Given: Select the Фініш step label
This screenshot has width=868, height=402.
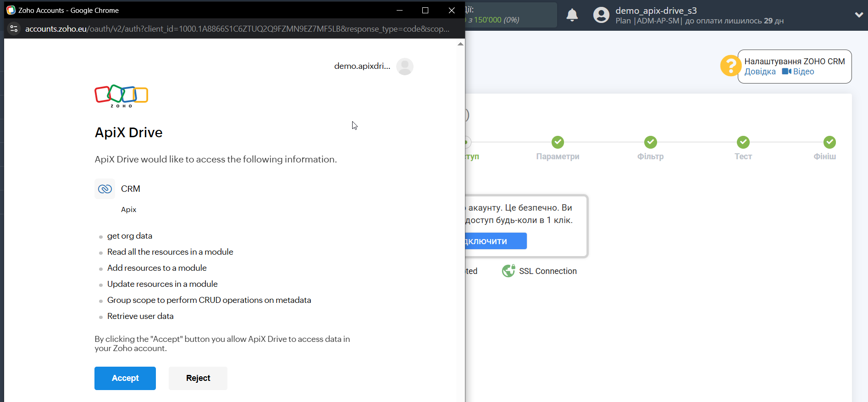Looking at the screenshot, I should pyautogui.click(x=824, y=156).
